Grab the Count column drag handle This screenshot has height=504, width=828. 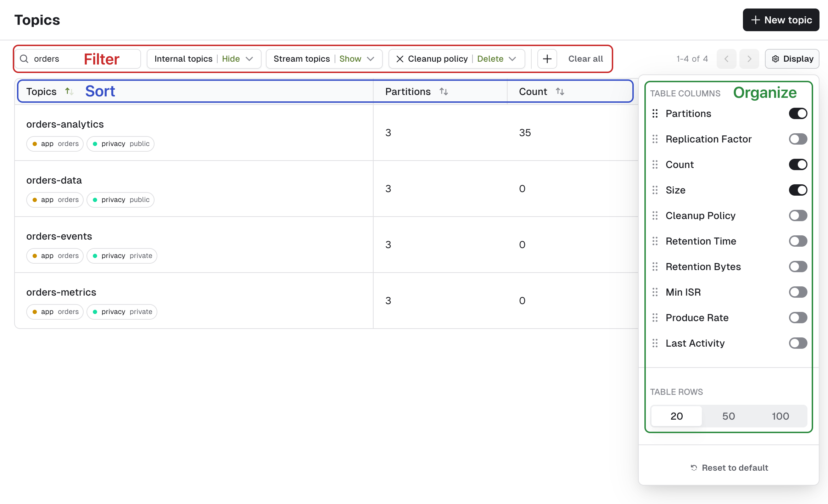tap(655, 164)
